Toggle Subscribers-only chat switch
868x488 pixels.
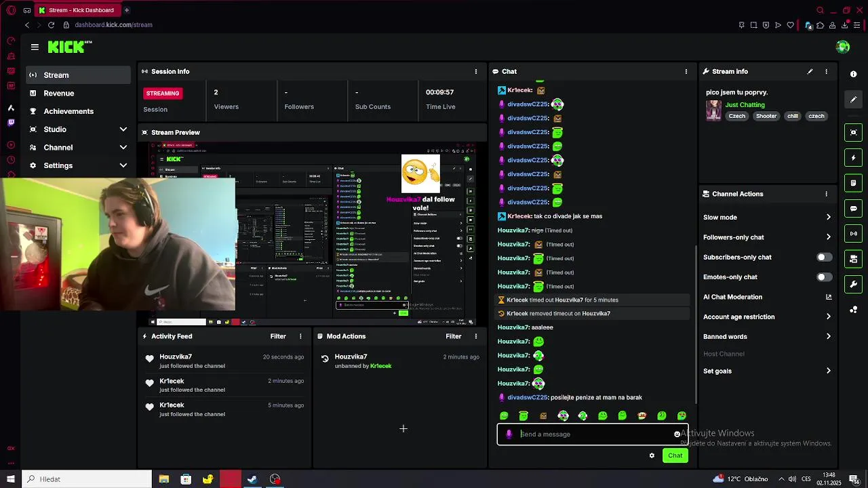[824, 257]
